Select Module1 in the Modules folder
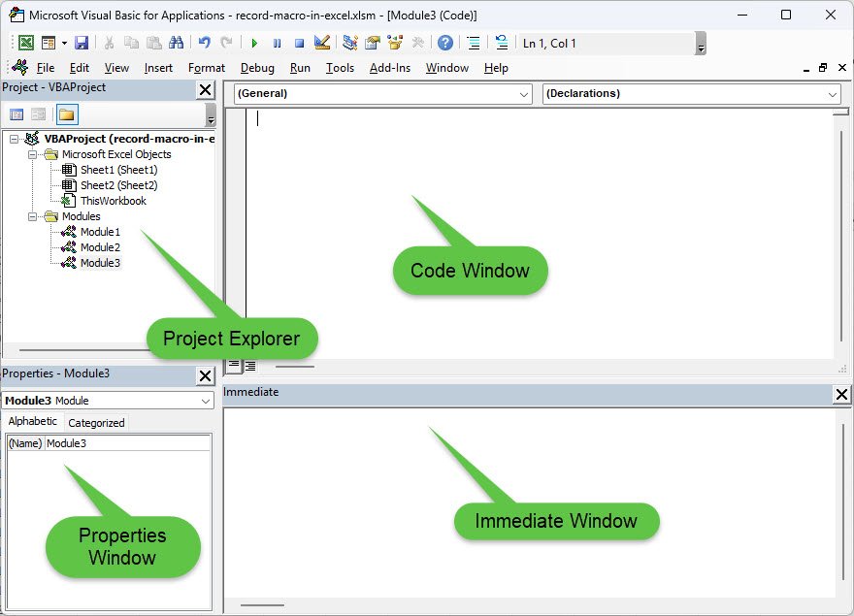 pyautogui.click(x=100, y=232)
